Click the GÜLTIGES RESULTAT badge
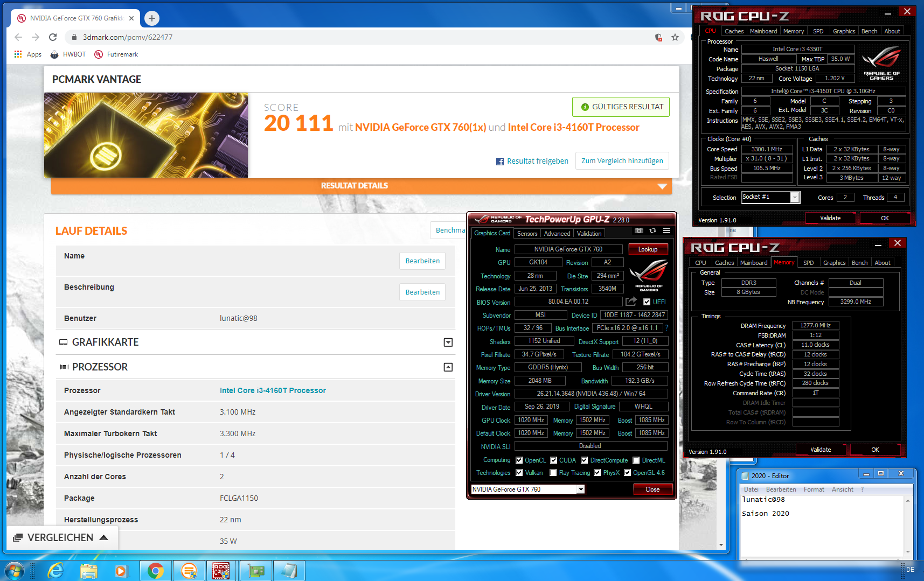924x581 pixels. click(621, 107)
